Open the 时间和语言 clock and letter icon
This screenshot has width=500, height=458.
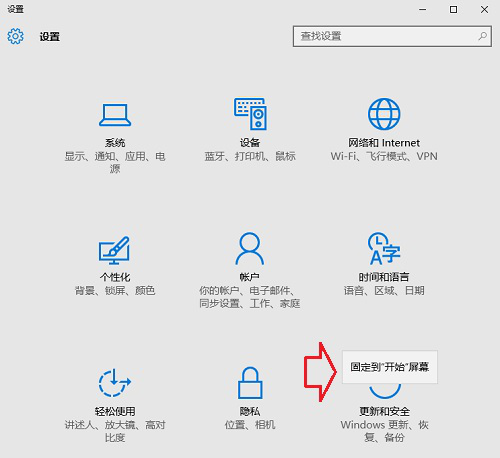point(384,249)
